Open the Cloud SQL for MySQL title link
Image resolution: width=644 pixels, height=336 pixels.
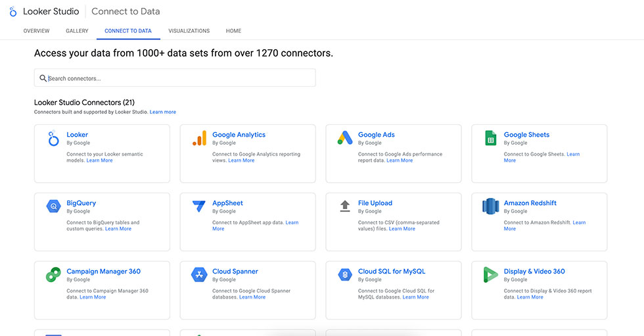pyautogui.click(x=392, y=272)
